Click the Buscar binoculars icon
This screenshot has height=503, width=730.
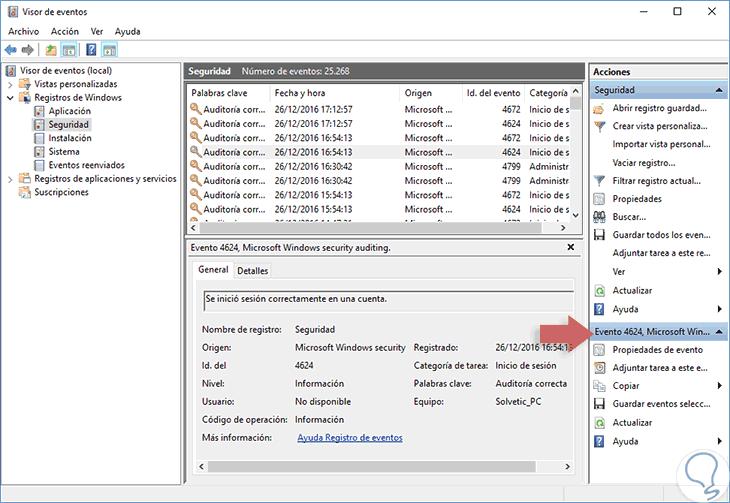point(599,216)
